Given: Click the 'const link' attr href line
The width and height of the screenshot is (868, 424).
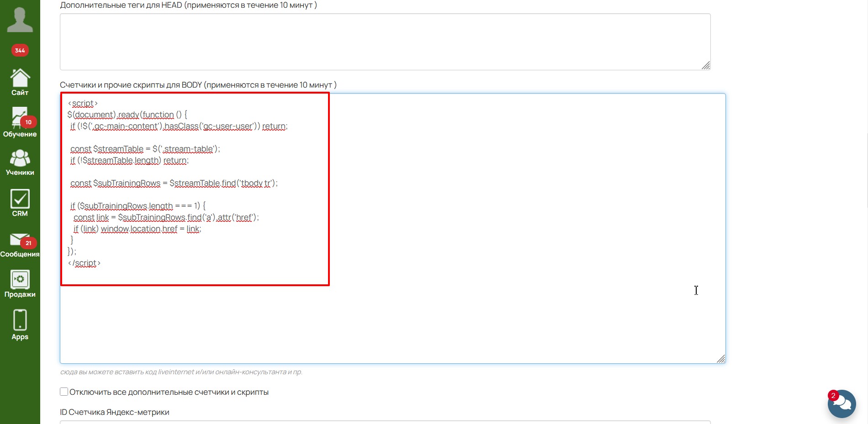Looking at the screenshot, I should click(166, 217).
